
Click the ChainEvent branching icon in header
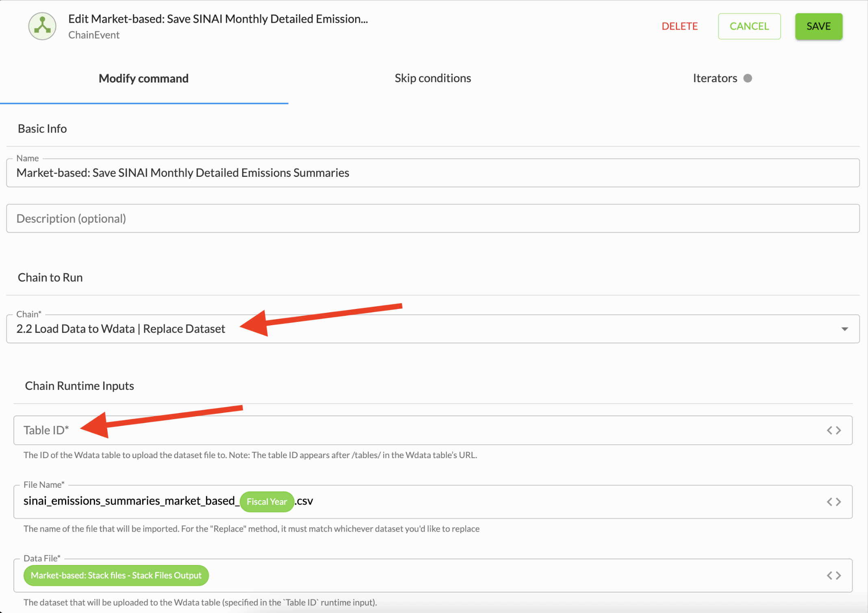click(42, 26)
